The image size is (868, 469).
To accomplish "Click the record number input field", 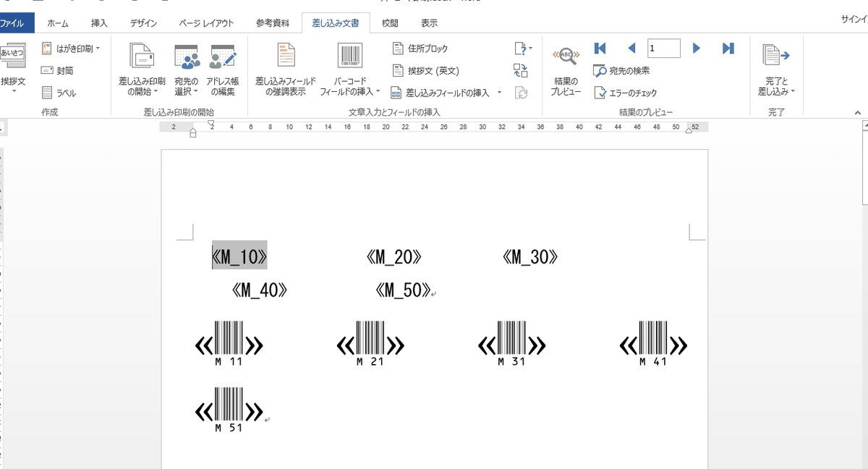I will point(663,48).
